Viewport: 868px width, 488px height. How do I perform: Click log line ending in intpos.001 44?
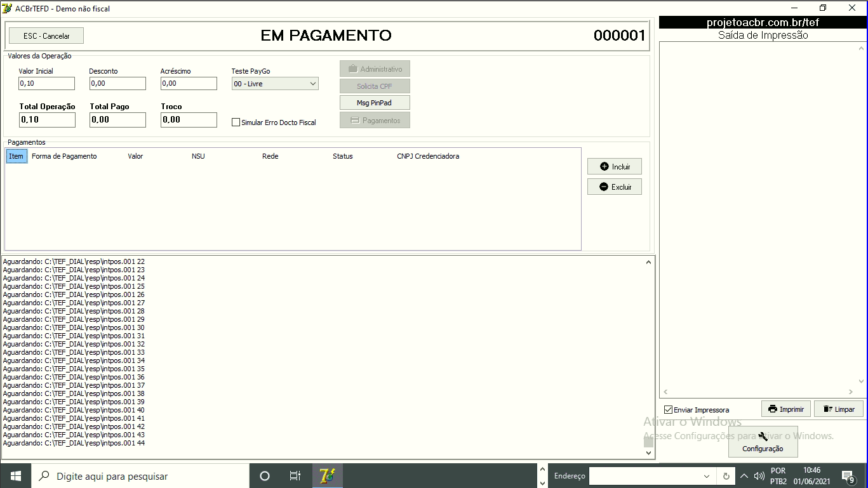[74, 443]
